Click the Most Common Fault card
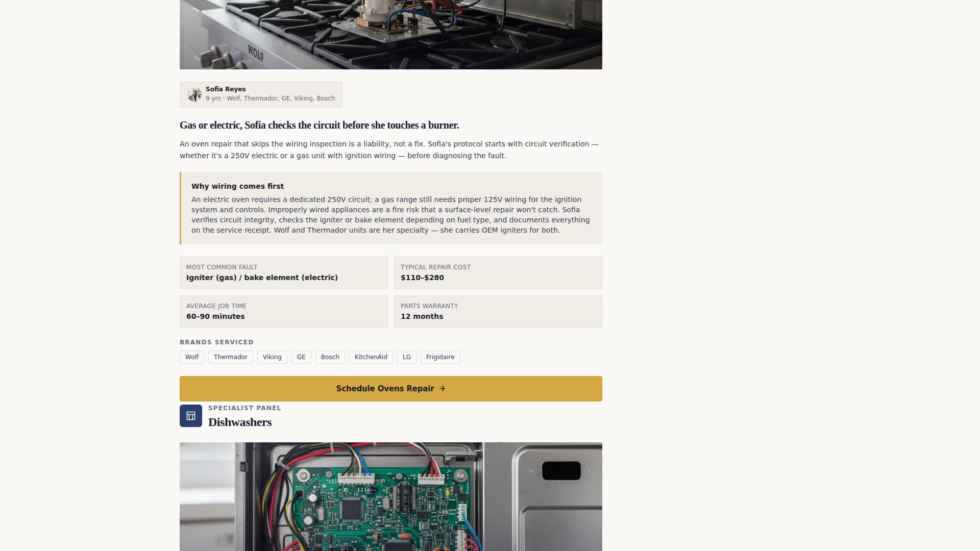The image size is (980, 551). coord(284,273)
